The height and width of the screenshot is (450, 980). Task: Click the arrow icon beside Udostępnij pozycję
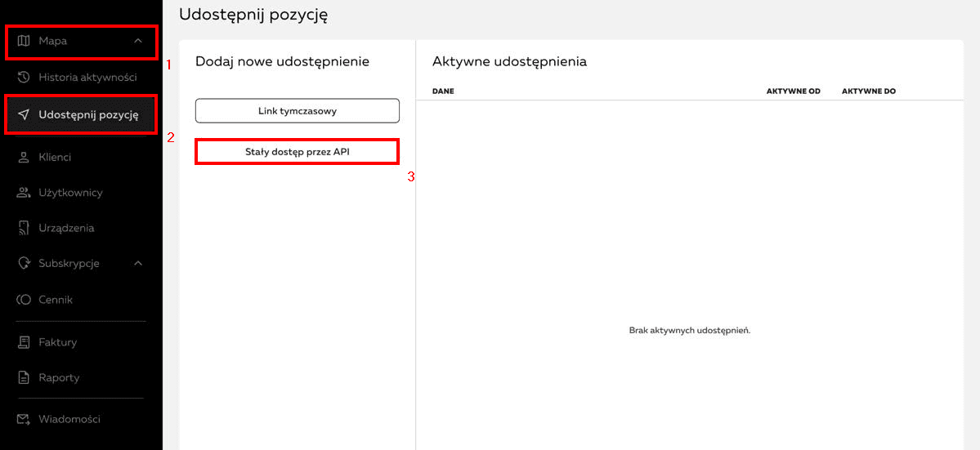tap(24, 115)
